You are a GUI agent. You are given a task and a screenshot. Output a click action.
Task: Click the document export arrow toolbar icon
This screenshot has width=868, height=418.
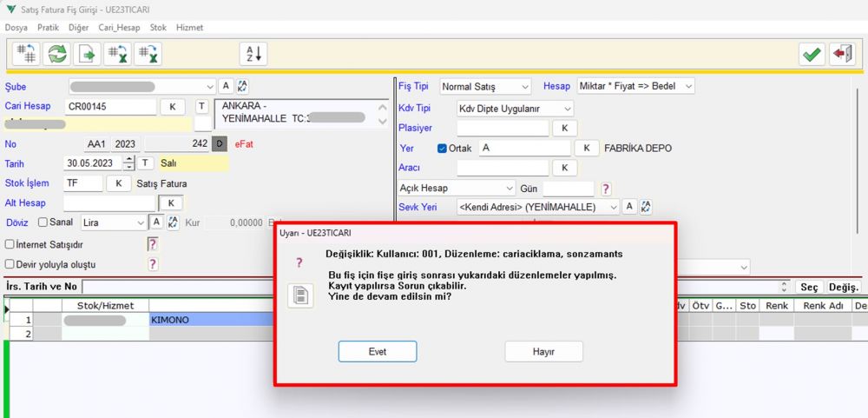tap(87, 54)
